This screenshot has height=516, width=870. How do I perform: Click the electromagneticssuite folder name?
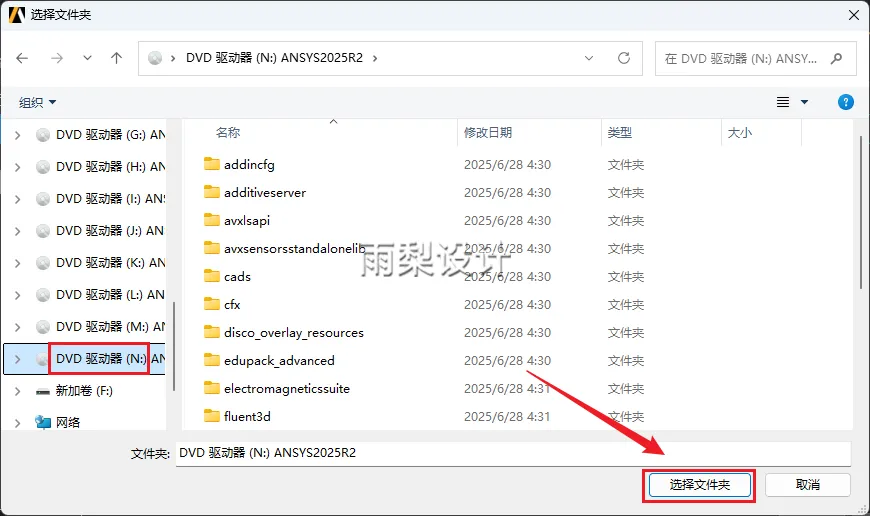pyautogui.click(x=287, y=388)
